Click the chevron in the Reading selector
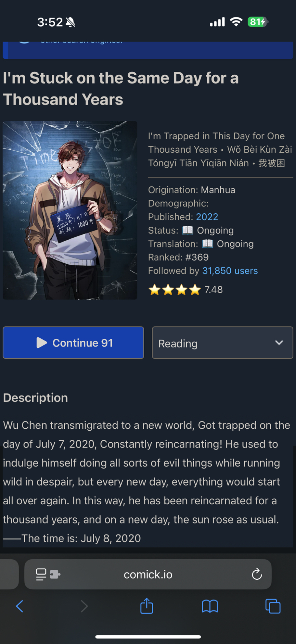The width and height of the screenshot is (296, 644). pos(279,343)
